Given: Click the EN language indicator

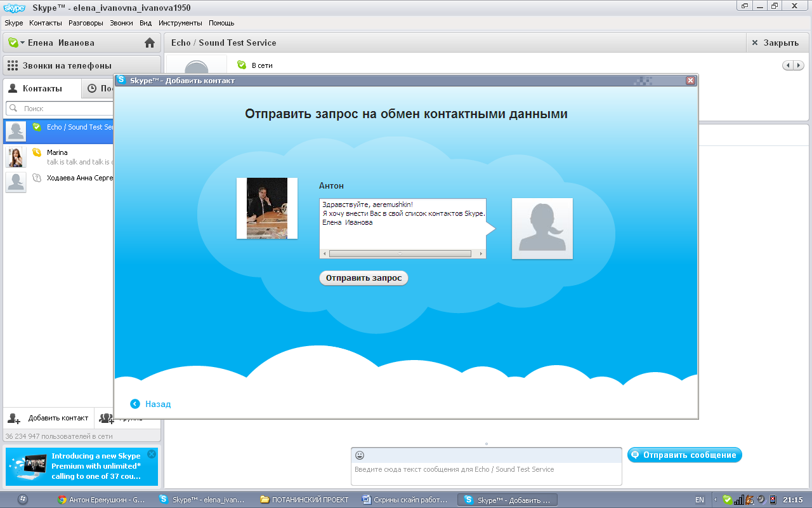Looking at the screenshot, I should [700, 500].
